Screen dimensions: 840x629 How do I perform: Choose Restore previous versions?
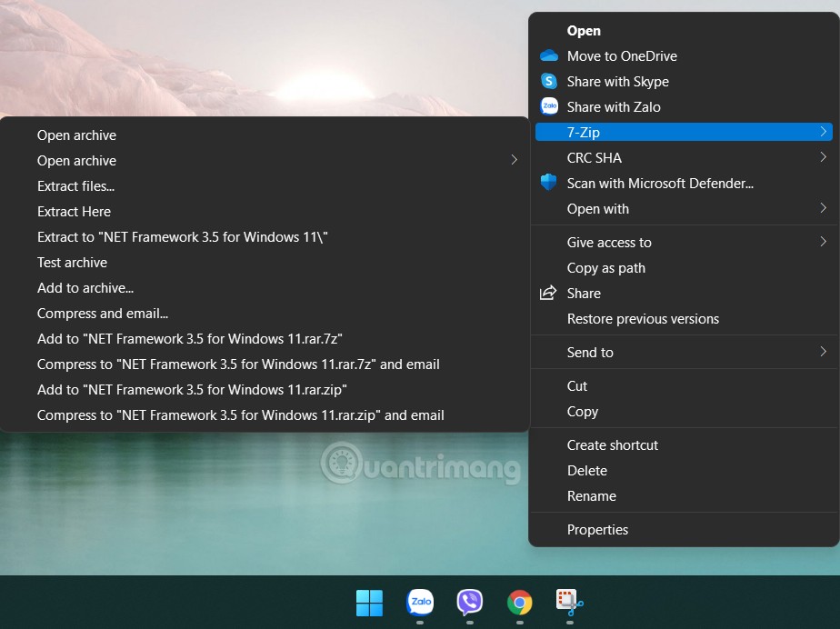(x=684, y=319)
